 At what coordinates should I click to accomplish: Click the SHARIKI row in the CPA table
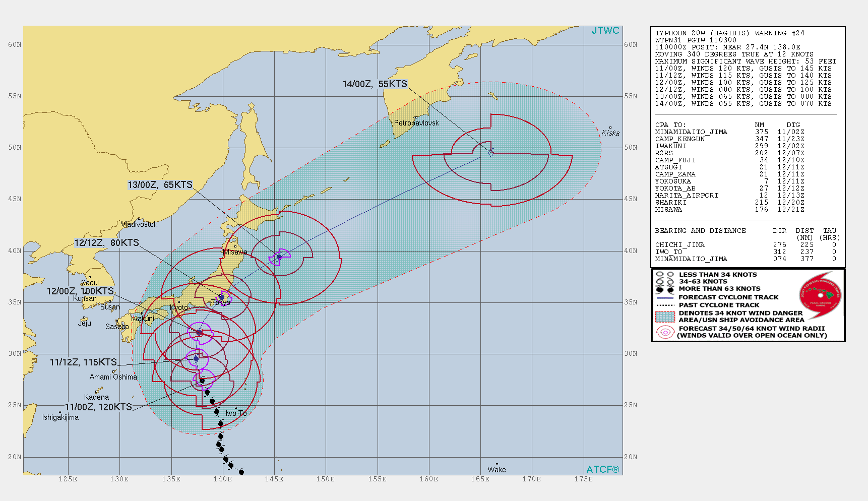pos(729,203)
